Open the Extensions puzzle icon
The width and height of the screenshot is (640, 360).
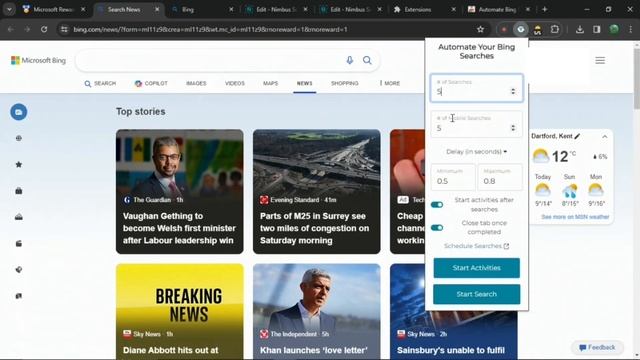pyautogui.click(x=555, y=29)
